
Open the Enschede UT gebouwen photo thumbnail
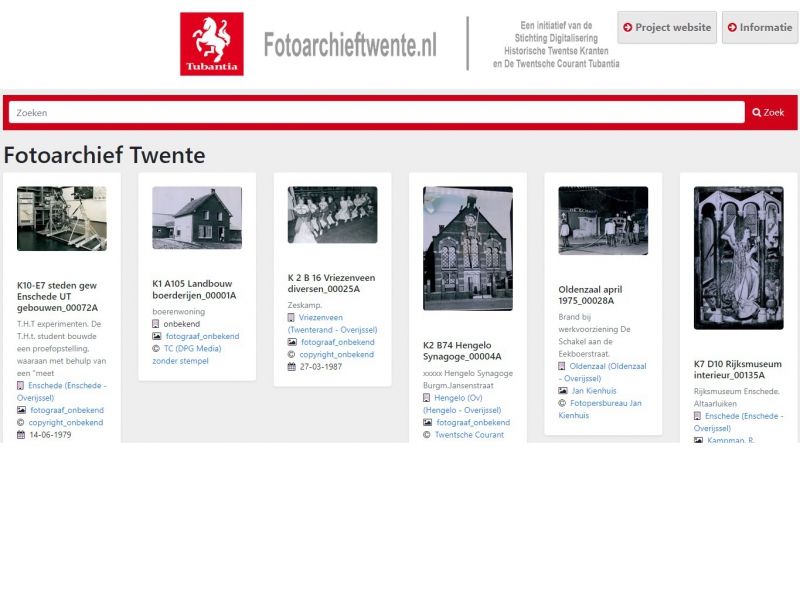point(62,218)
